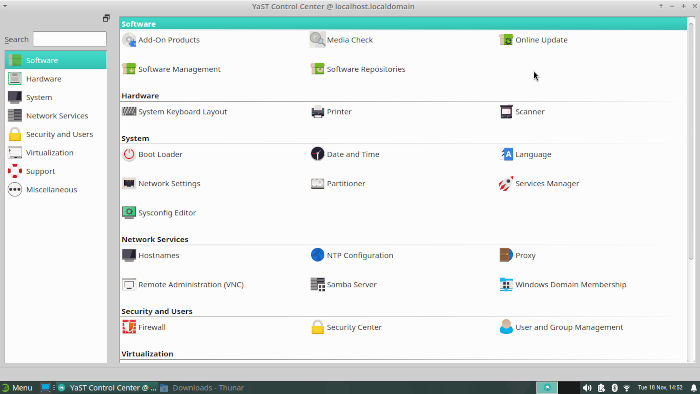Open Proxy settings
The height and width of the screenshot is (394, 700).
pyautogui.click(x=517, y=255)
